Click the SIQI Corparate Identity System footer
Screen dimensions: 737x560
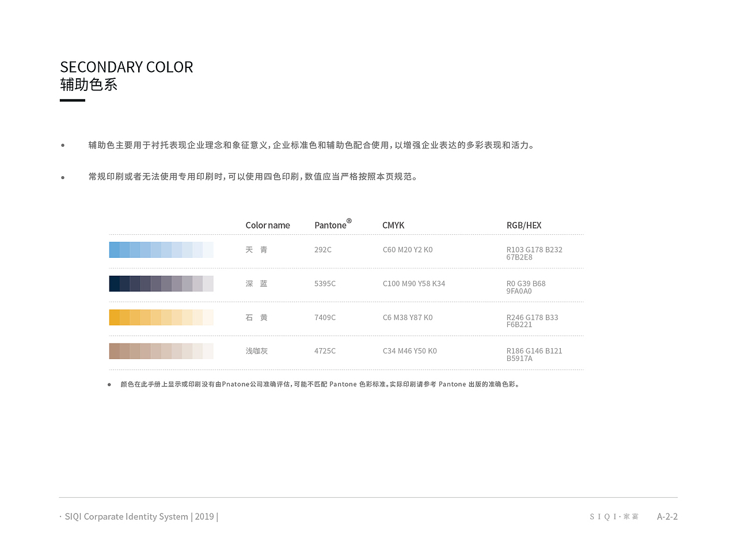[x=139, y=517]
